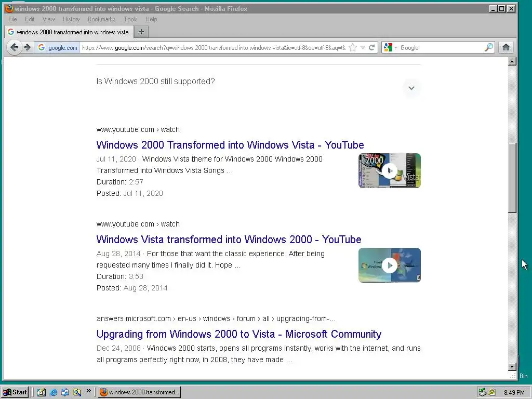Image resolution: width=532 pixels, height=399 pixels.
Task: Click the vertical scrollbar thumb
Action: (x=512, y=178)
